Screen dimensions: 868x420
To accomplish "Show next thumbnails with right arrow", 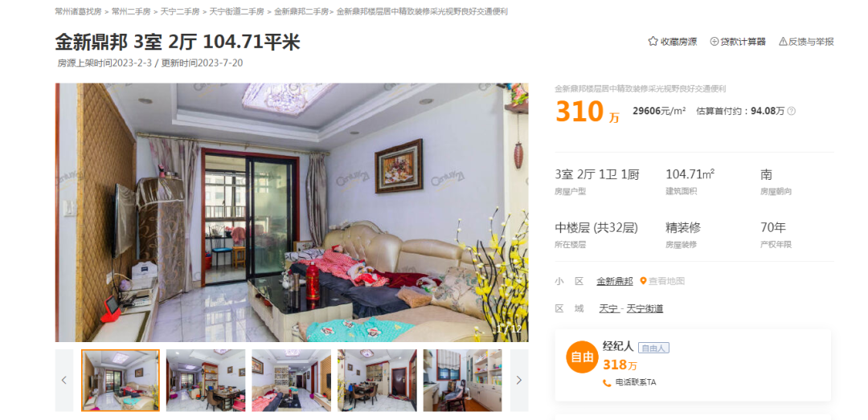I will [518, 380].
